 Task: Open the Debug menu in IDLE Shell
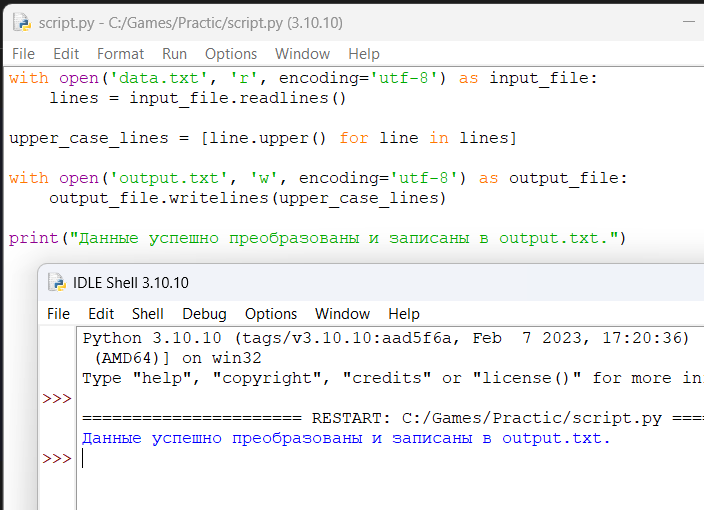tap(204, 314)
